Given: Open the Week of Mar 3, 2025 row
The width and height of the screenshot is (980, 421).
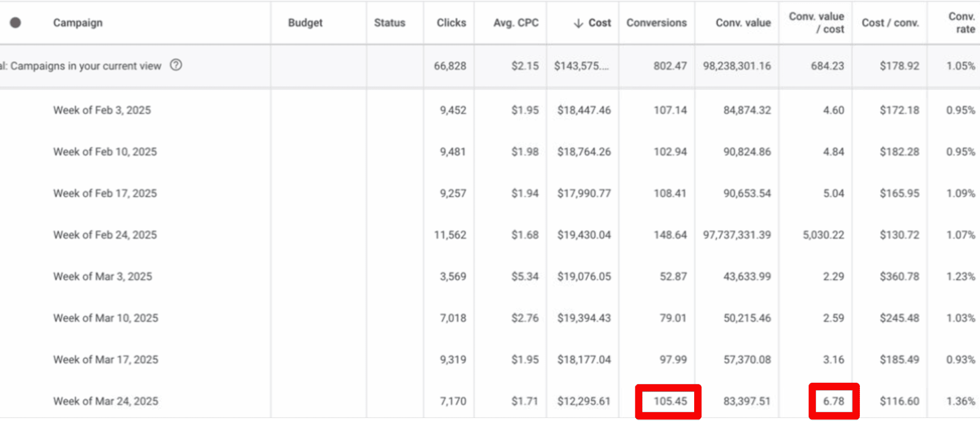Looking at the screenshot, I should (102, 277).
